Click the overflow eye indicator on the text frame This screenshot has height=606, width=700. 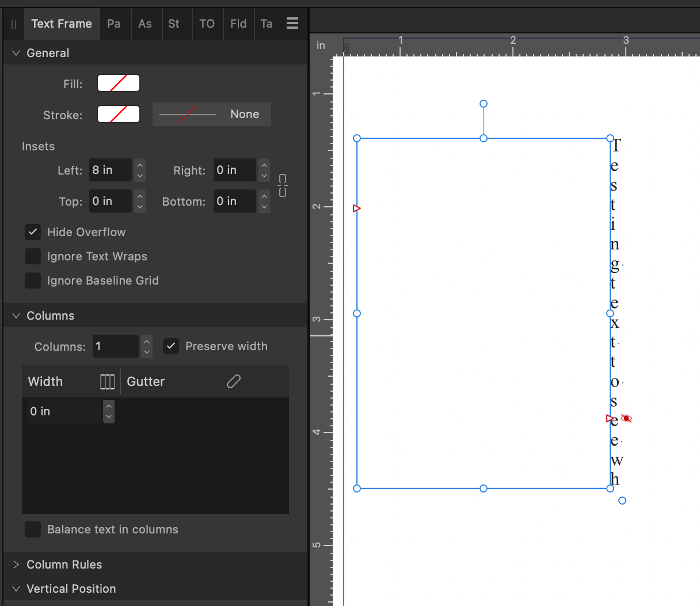pos(627,419)
